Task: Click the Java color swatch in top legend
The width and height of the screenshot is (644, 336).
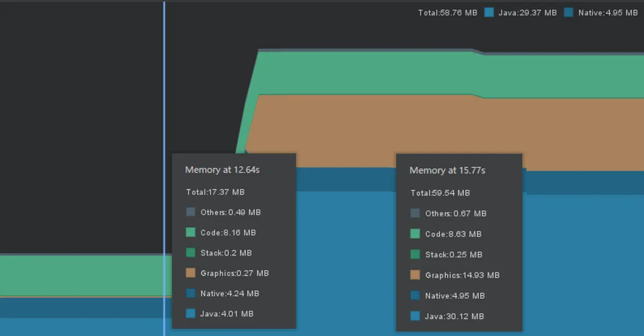Action: click(x=489, y=12)
